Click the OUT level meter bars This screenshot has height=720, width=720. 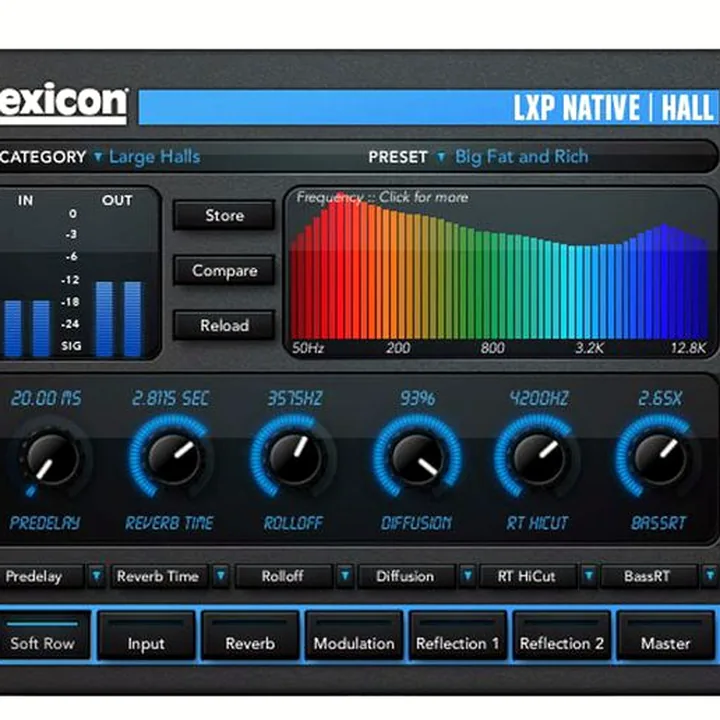[118, 319]
